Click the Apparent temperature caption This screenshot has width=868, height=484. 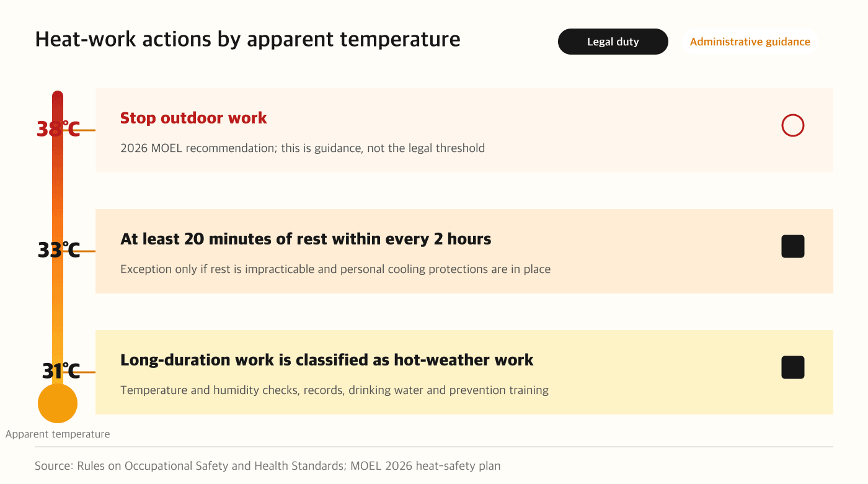click(58, 434)
